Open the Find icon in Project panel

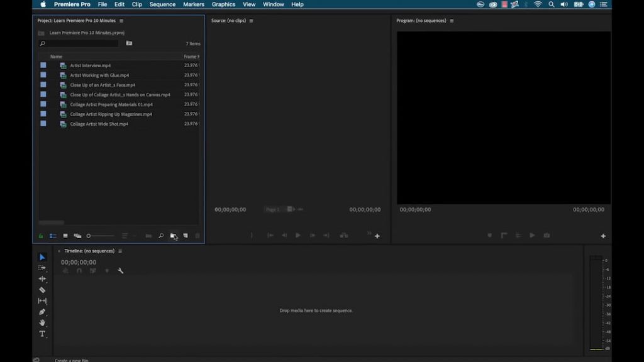click(x=161, y=236)
